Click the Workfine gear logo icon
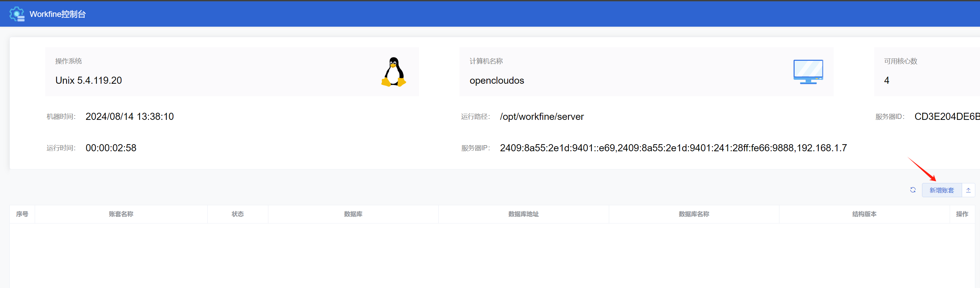This screenshot has width=980, height=288. [17, 14]
